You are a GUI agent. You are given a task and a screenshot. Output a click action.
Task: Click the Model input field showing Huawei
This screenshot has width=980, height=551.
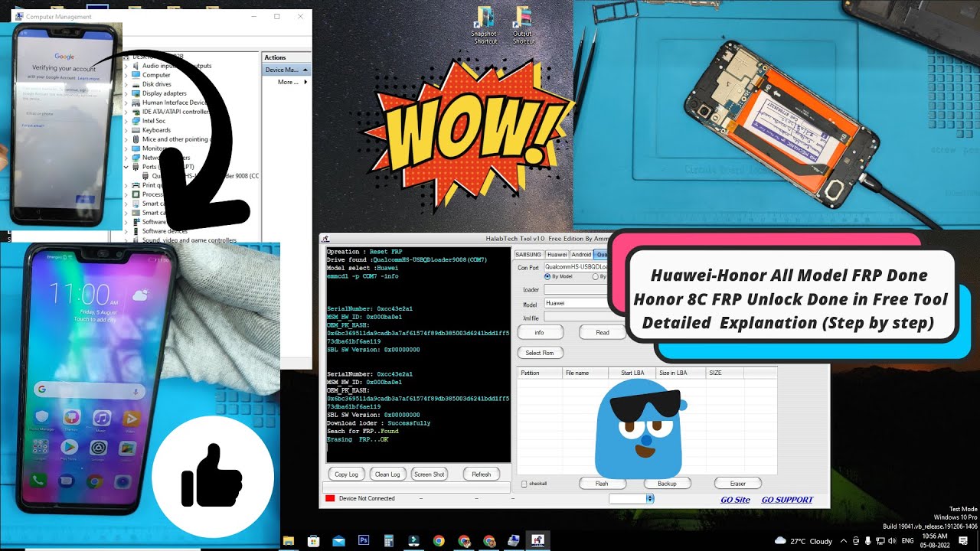click(577, 304)
